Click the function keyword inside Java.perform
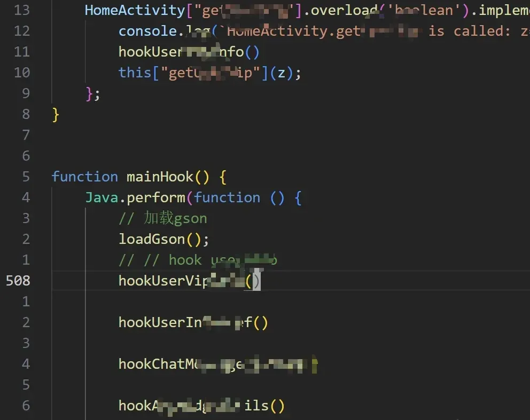The width and height of the screenshot is (530, 420). tap(227, 197)
